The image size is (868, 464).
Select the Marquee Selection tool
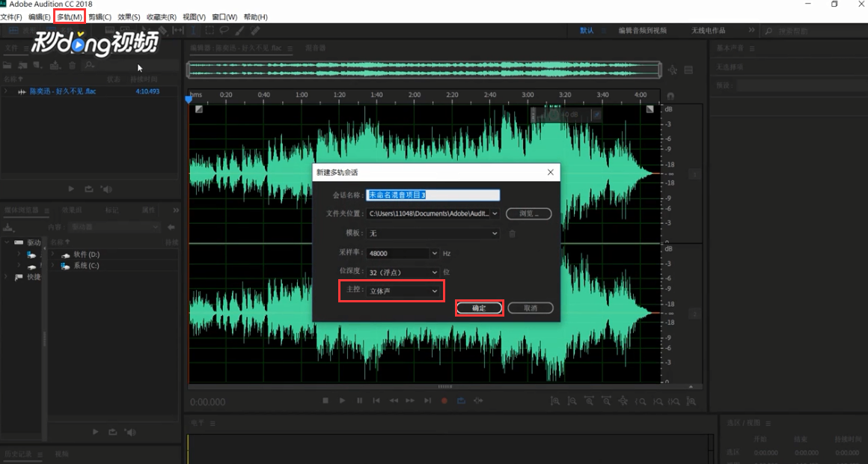tap(210, 31)
